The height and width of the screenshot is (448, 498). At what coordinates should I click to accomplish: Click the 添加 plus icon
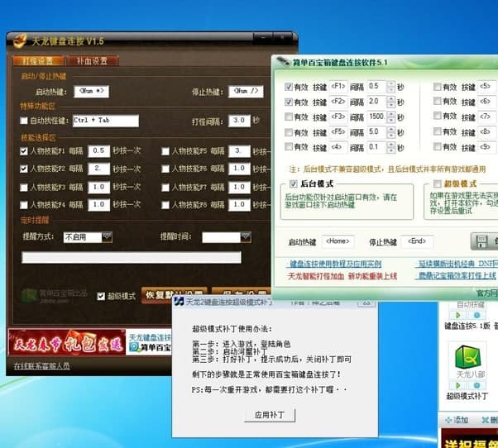[x=448, y=420]
